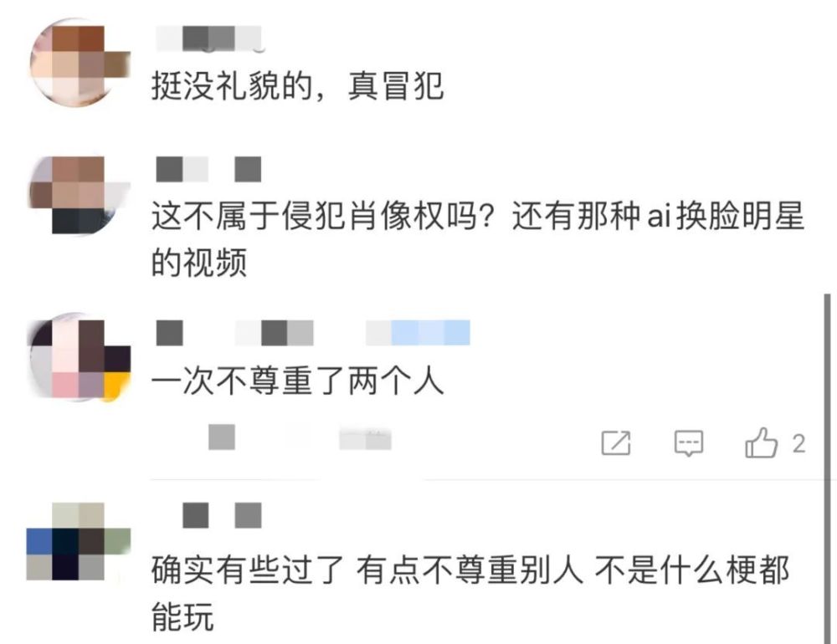The height and width of the screenshot is (644, 837).
Task: Click username above 确实有些过了 comment
Action: [x=222, y=515]
